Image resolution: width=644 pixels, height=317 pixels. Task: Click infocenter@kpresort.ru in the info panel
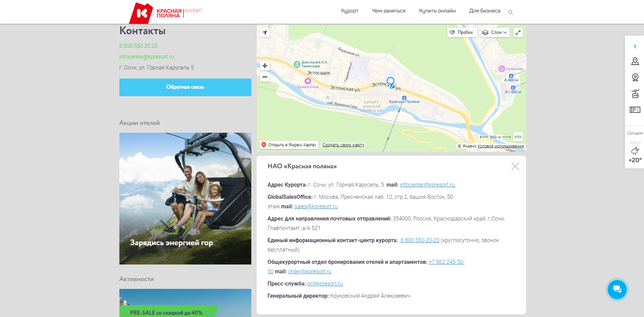[428, 185]
